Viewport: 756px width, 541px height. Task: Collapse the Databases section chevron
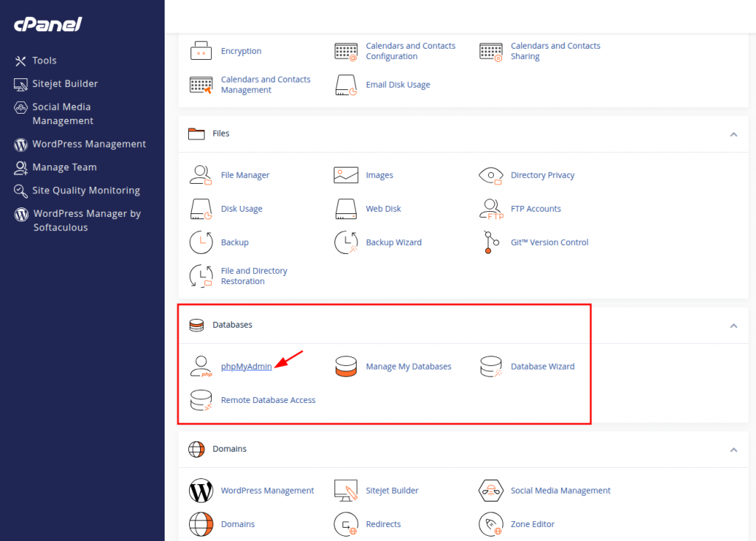733,325
